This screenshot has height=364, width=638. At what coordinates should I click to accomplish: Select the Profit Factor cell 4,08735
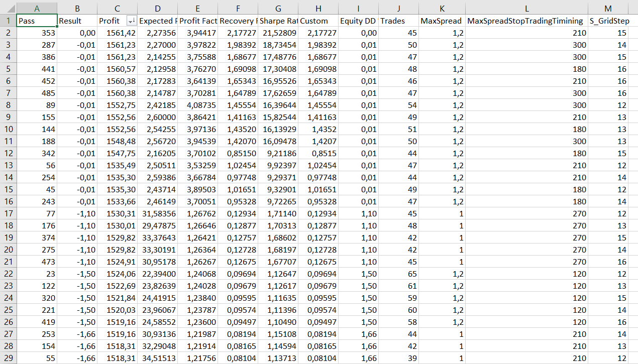click(x=197, y=105)
